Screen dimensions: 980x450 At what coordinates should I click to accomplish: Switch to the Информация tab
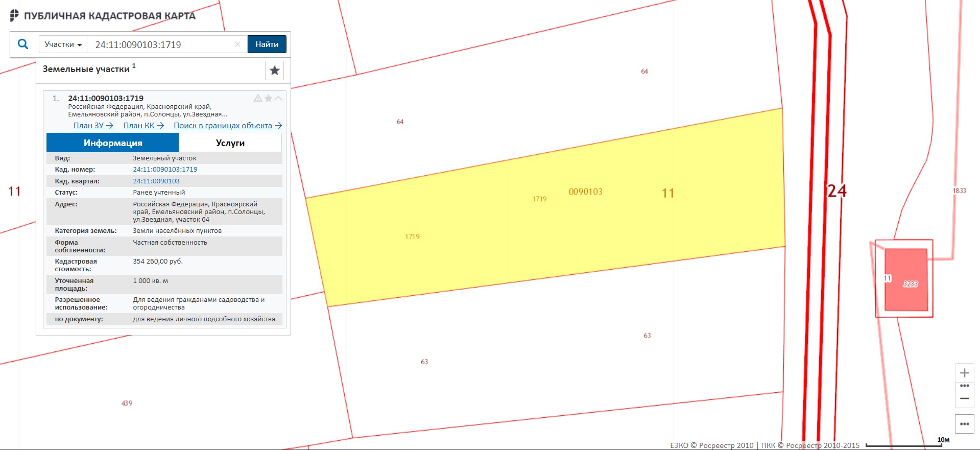(x=113, y=143)
